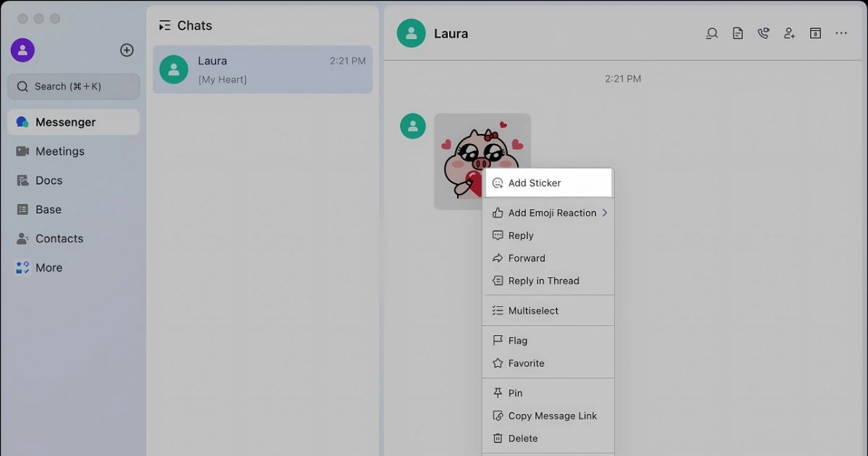The height and width of the screenshot is (456, 868).
Task: Click Add Sticker in context menu
Action: [548, 183]
